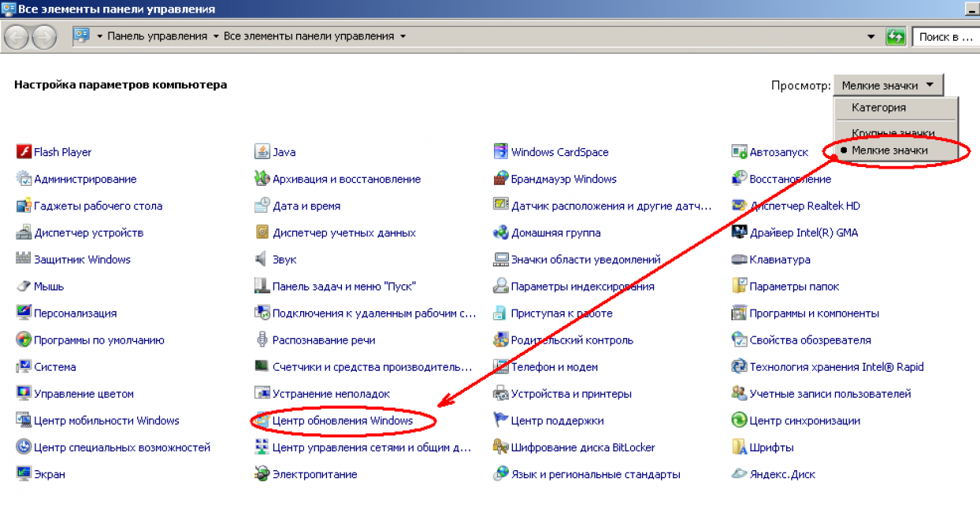Open the Защитник Windows icon

point(23,259)
